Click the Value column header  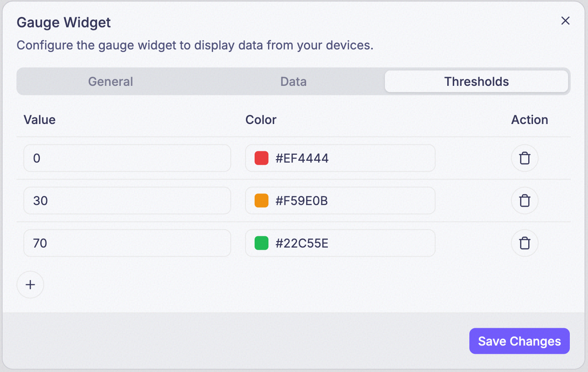point(39,120)
